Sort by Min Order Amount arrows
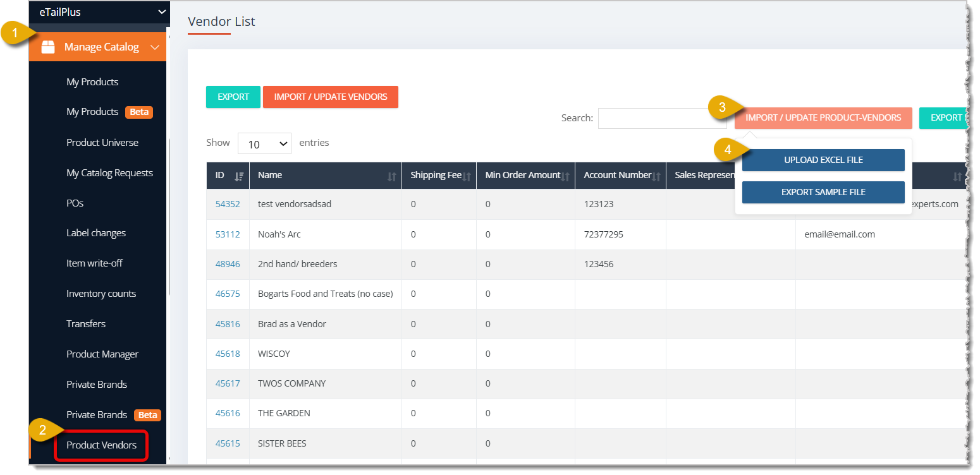 (565, 176)
